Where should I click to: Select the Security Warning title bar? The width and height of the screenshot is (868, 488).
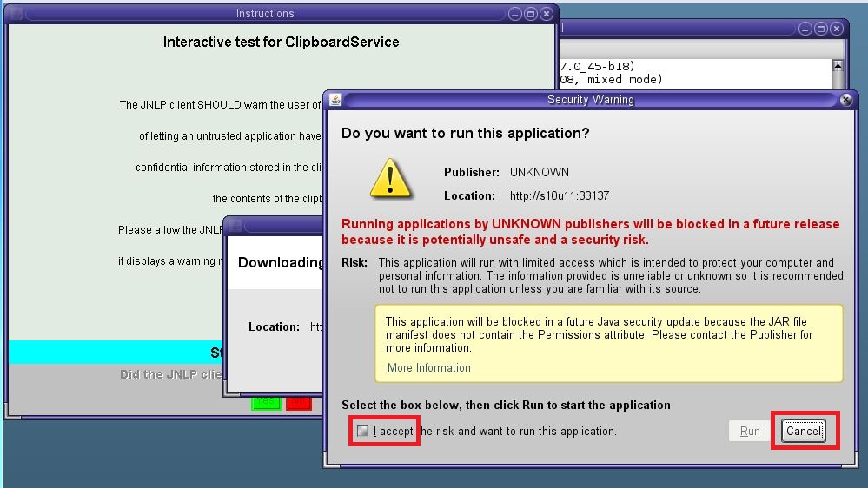[591, 100]
